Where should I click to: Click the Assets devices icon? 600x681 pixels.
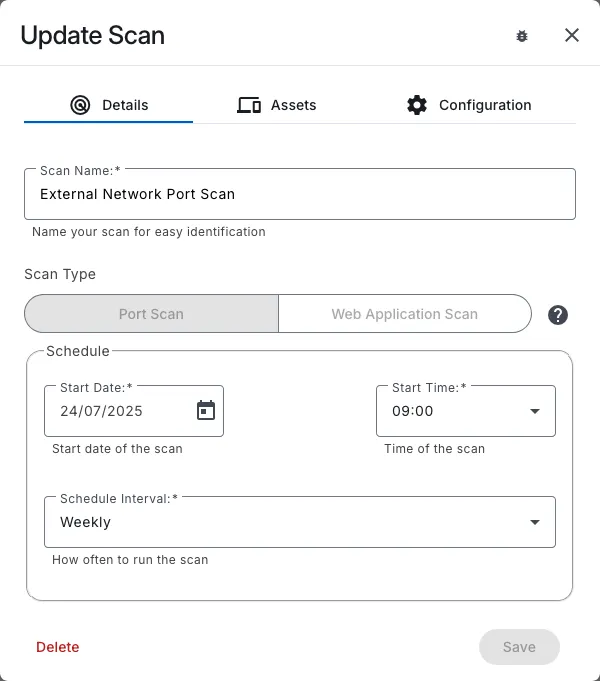[249, 105]
